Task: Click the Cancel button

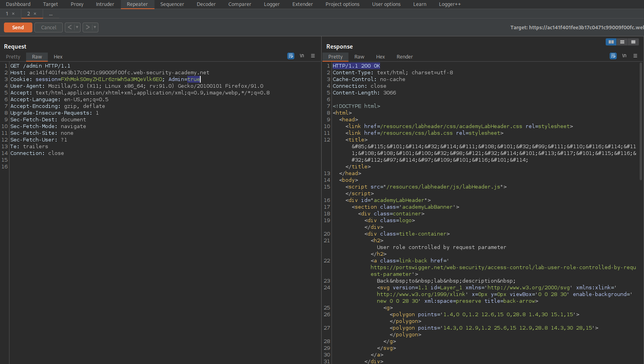Action: click(x=49, y=27)
